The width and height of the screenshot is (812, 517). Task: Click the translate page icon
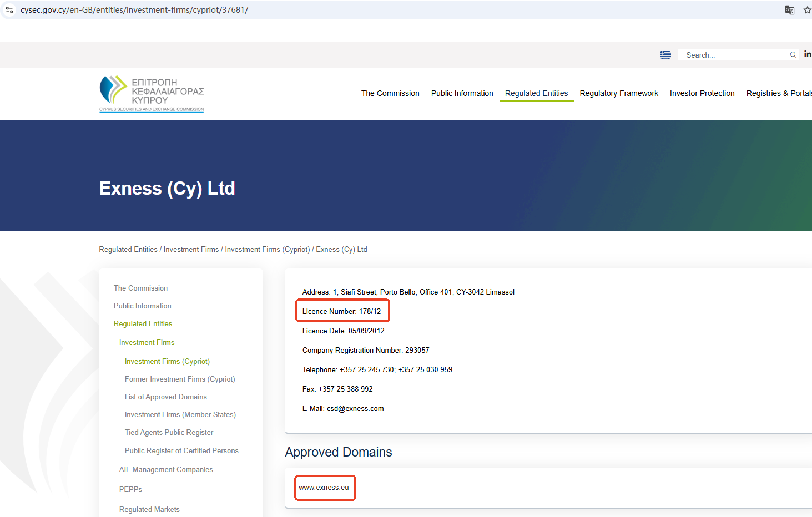coord(789,10)
